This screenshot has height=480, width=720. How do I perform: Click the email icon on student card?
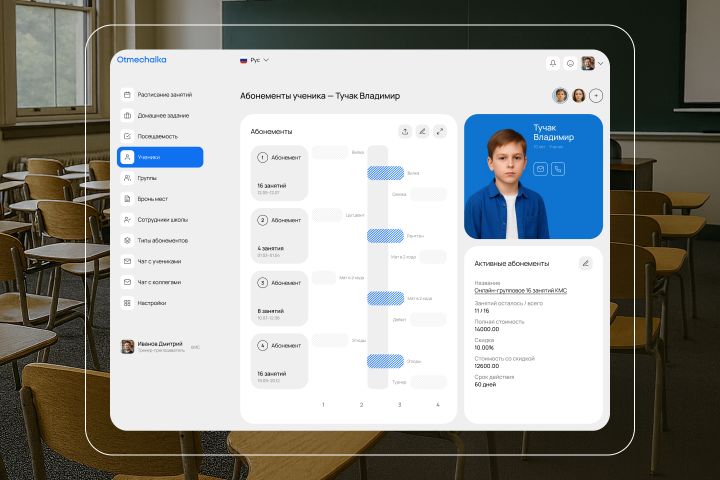click(x=540, y=169)
